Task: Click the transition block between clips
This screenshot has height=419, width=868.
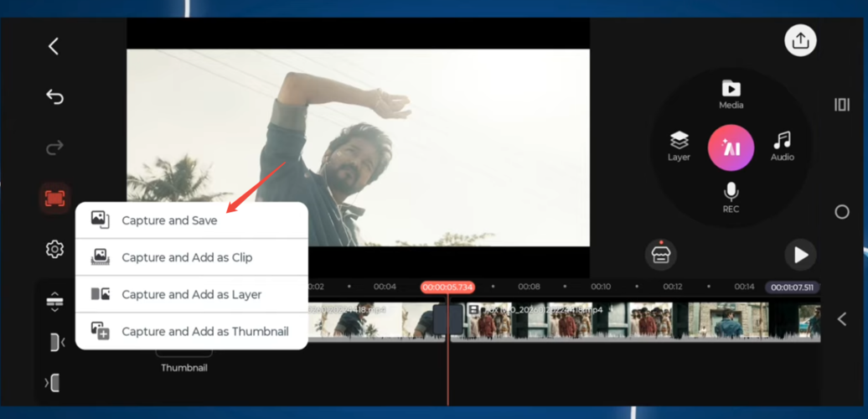Action: tap(448, 319)
